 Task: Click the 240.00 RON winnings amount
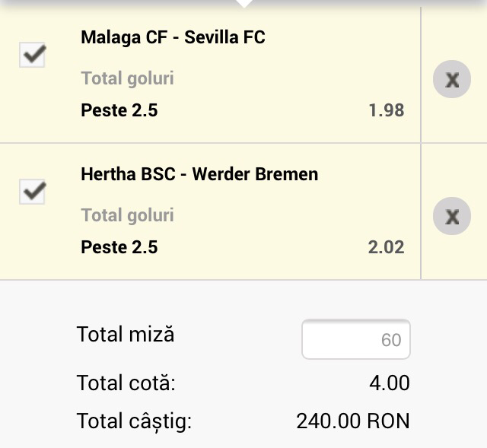pos(352,421)
